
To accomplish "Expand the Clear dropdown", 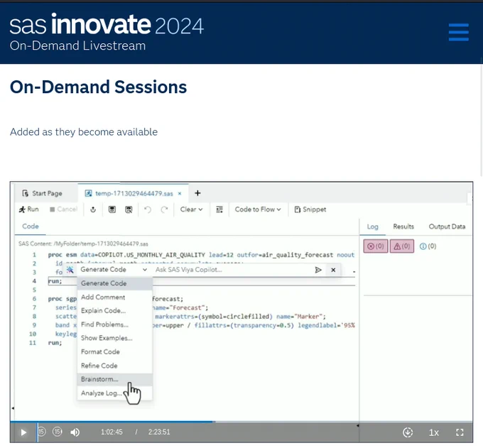I will (x=191, y=209).
